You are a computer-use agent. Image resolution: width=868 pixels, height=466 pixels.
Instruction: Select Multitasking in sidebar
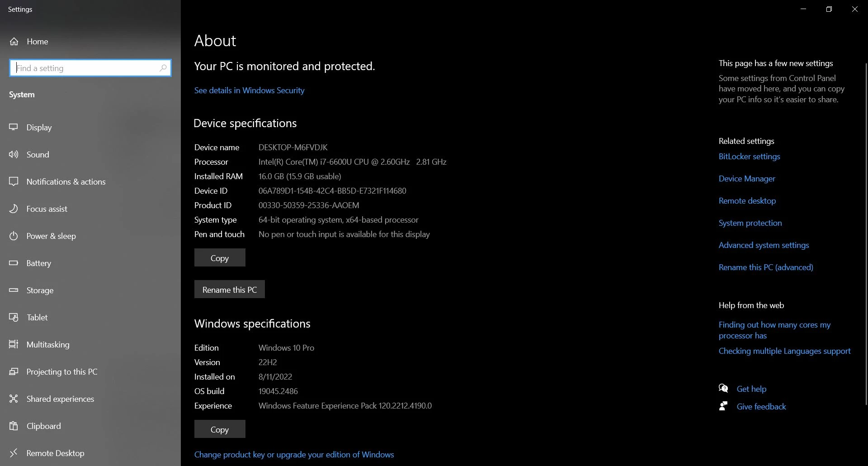point(90,344)
